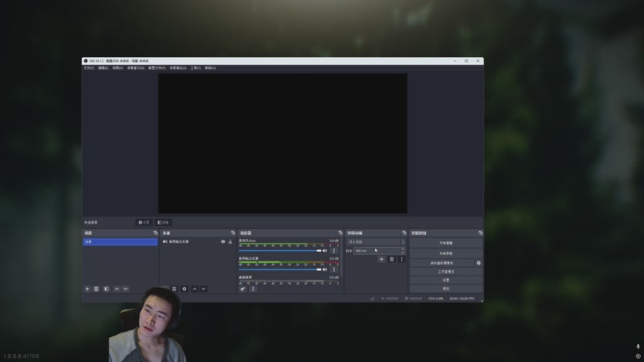Open source properties gear in Sources dock
The image size is (644, 362).
[x=184, y=289]
